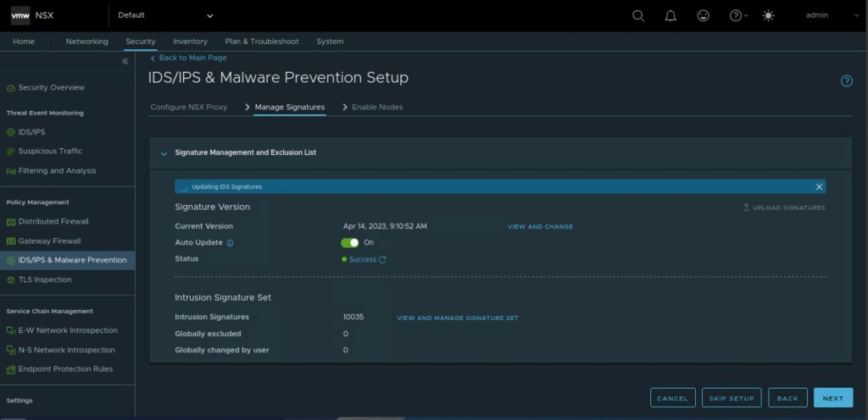Viewport: 868px width, 420px height.
Task: Go to the Enable Nodes step
Action: [x=377, y=108]
